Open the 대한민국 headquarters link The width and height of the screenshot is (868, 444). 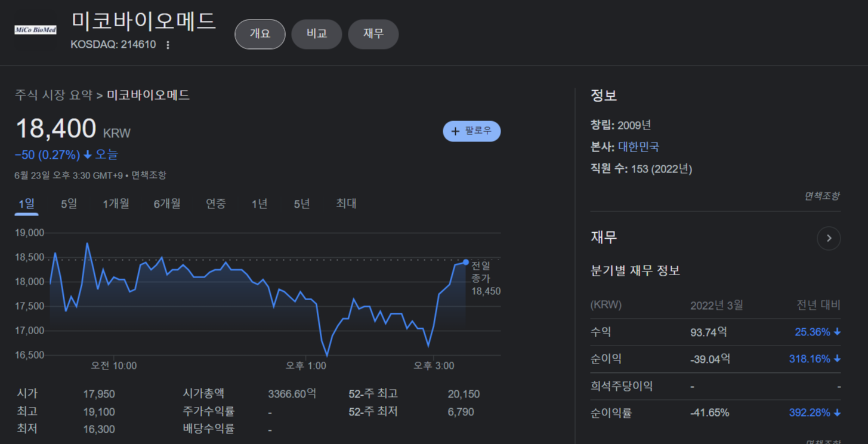click(638, 147)
